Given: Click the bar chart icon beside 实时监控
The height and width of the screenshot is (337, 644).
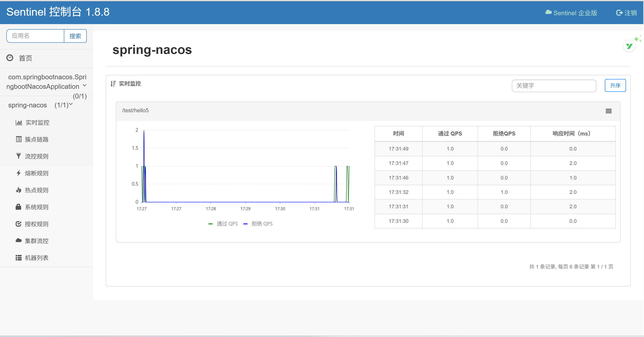Looking at the screenshot, I should (x=19, y=122).
